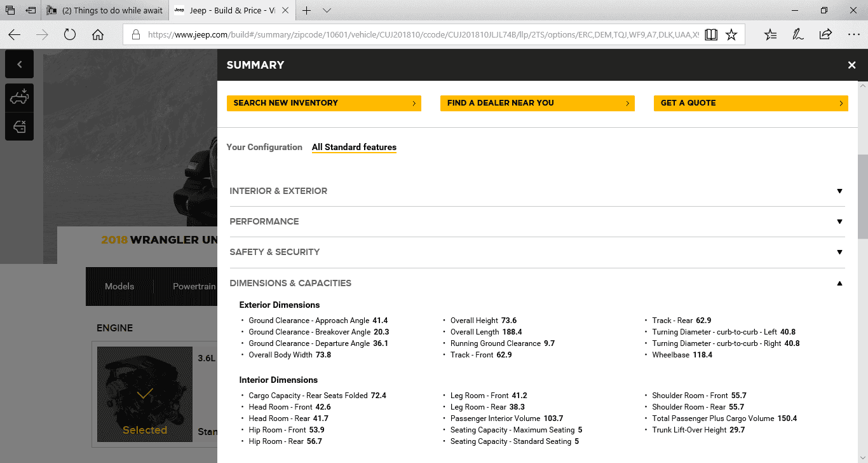Switch to Your Configuration tab

click(264, 147)
